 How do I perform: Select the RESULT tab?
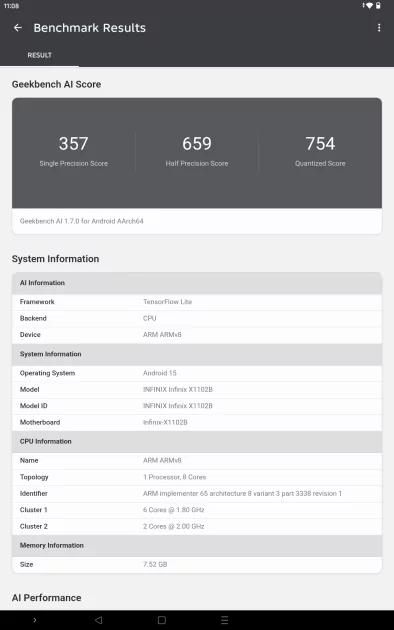[x=39, y=55]
